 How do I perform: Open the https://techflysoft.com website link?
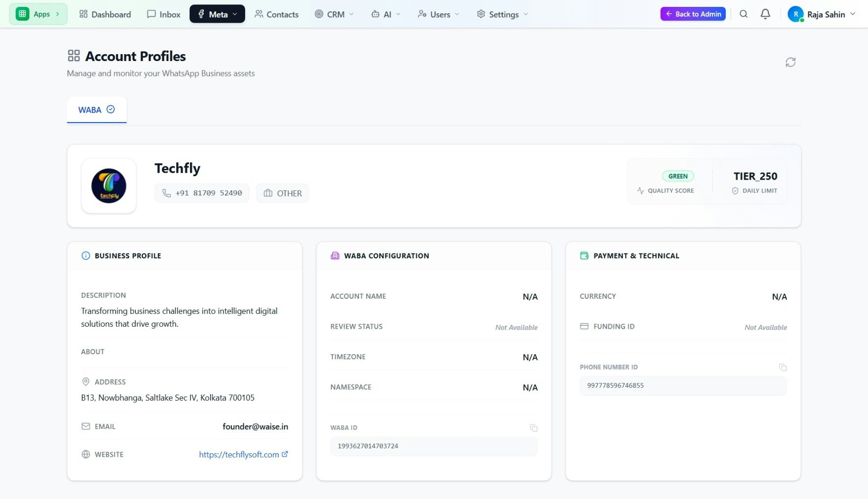pyautogui.click(x=243, y=455)
